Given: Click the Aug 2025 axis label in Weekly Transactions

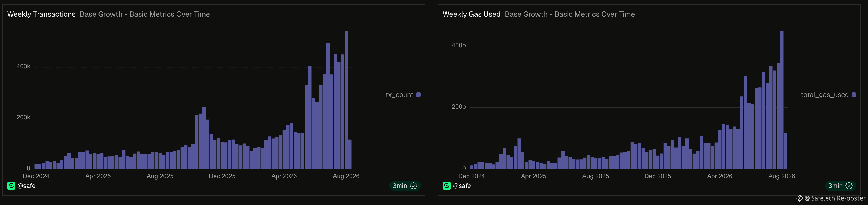Looking at the screenshot, I should click(160, 176).
